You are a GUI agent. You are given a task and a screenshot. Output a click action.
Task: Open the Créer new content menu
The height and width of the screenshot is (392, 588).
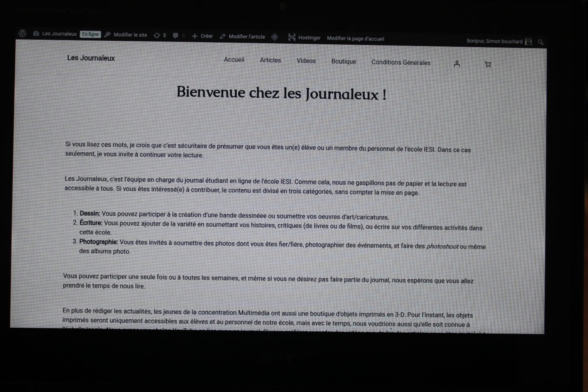[203, 36]
